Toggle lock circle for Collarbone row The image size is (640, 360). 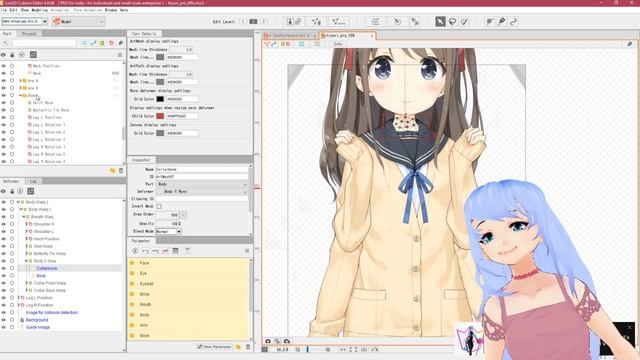click(x=12, y=268)
